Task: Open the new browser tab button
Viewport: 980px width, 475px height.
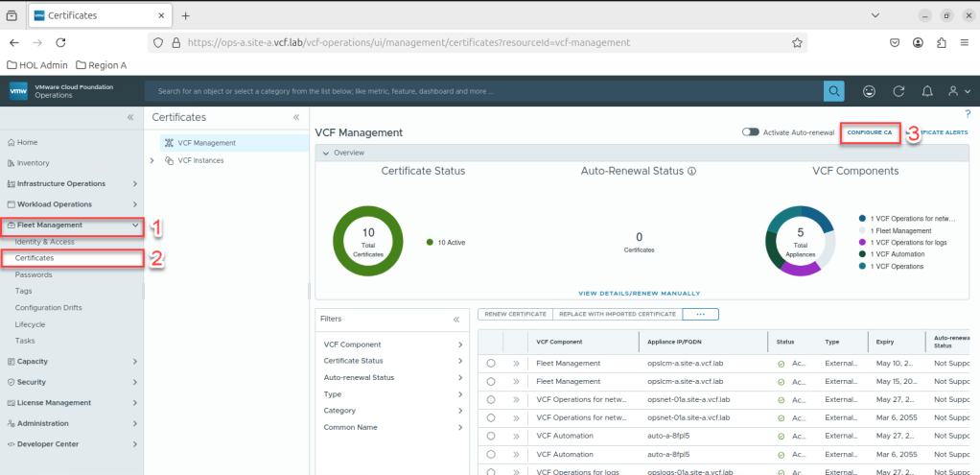Action: click(x=185, y=15)
